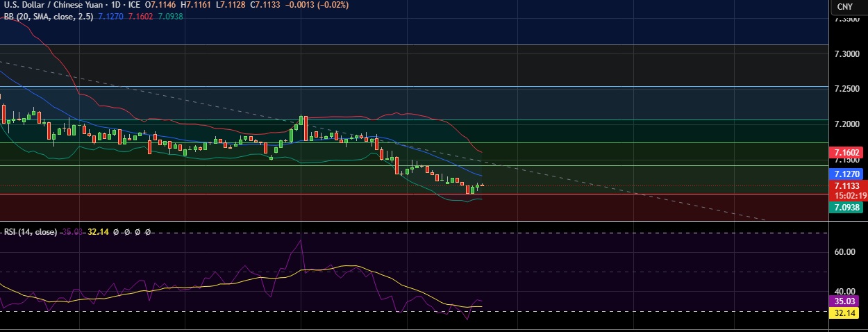
Task: Click the blue 7.1270 basis price label
Action: coord(846,175)
